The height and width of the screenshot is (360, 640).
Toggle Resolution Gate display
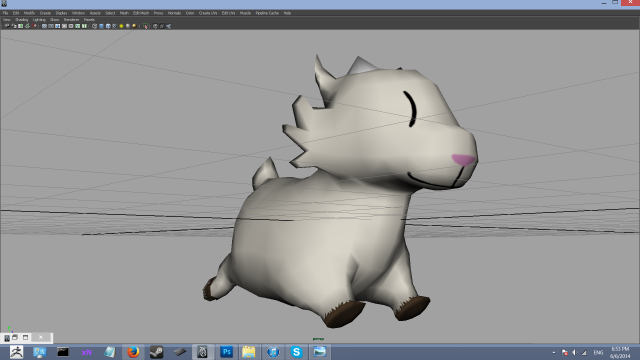coord(57,26)
